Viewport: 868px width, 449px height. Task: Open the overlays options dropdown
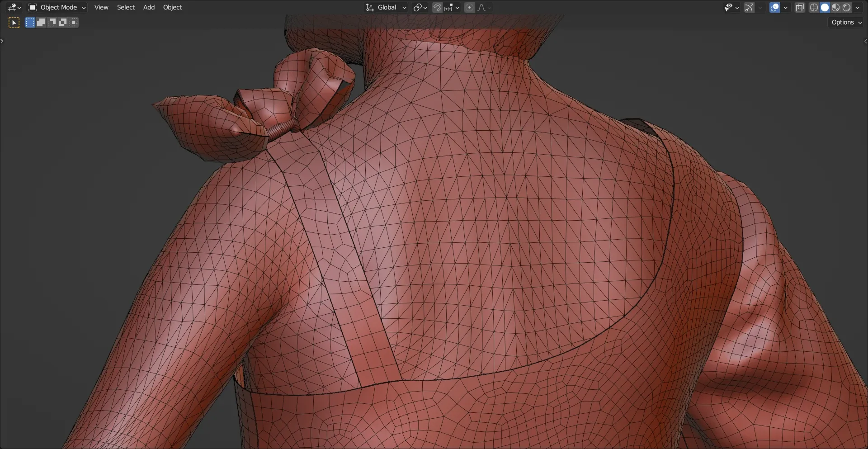(785, 7)
